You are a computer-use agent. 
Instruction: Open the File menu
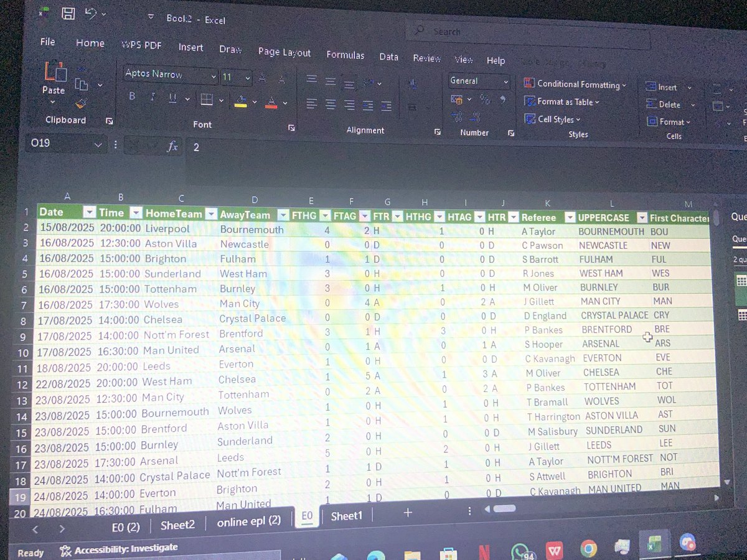pyautogui.click(x=47, y=42)
